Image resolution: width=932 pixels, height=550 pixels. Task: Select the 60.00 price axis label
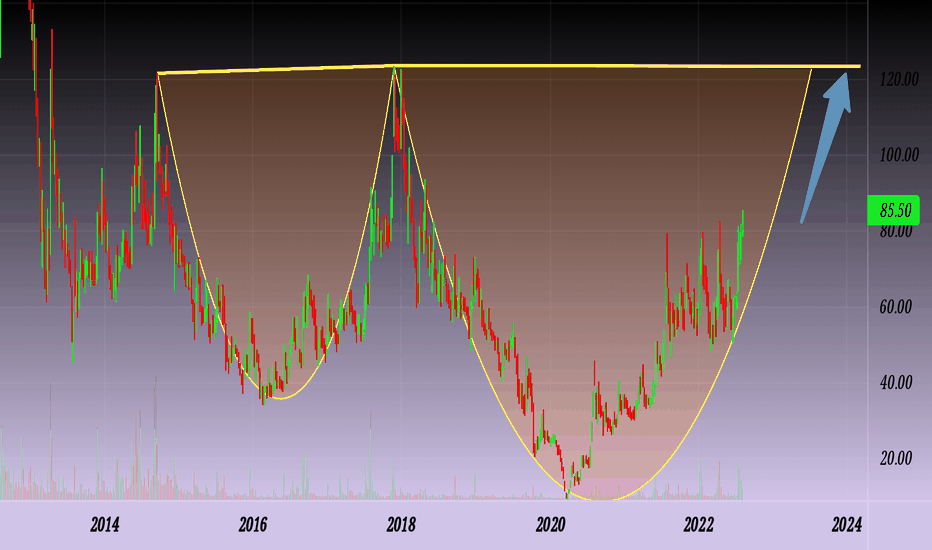[x=896, y=307]
